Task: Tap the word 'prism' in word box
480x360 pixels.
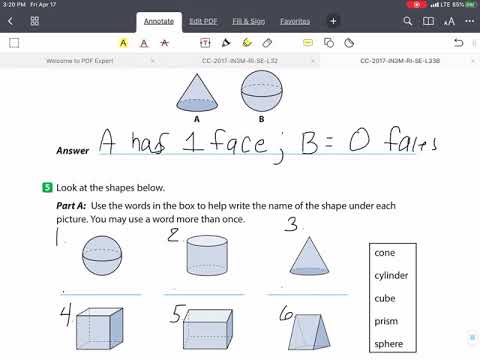Action: pyautogui.click(x=386, y=321)
